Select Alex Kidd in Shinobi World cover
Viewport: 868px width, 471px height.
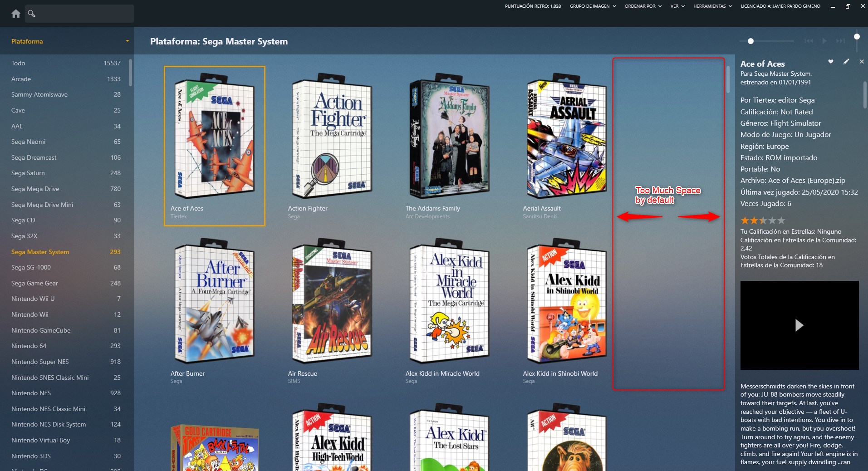point(567,301)
